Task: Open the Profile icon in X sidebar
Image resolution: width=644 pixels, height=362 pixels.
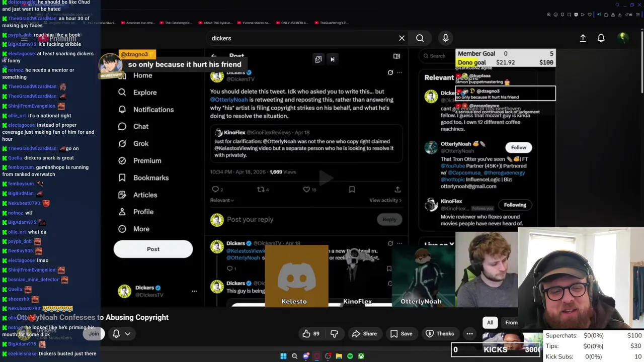Action: pos(122,212)
